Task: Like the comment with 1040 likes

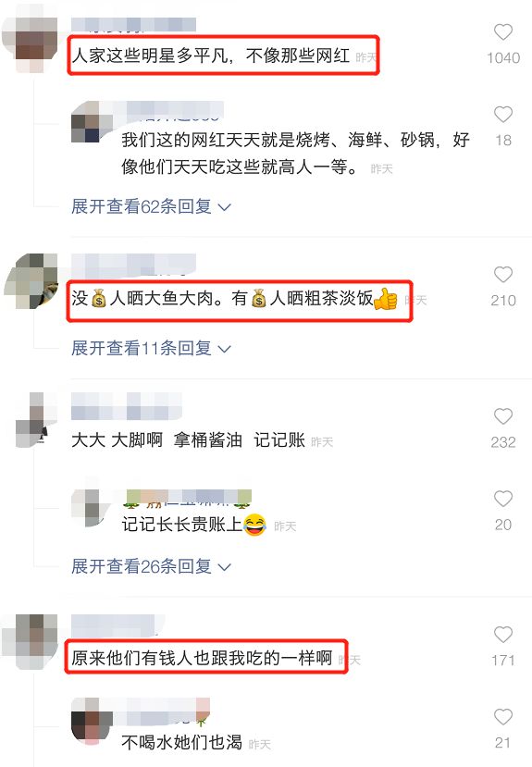Action: coord(503,32)
